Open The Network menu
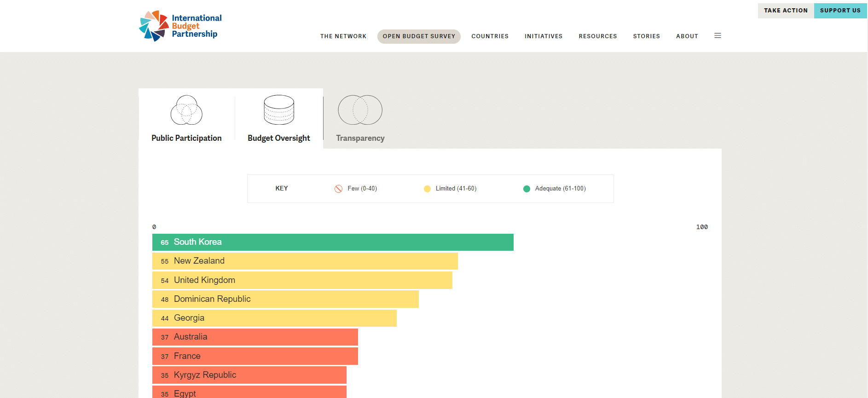868x398 pixels. pos(343,36)
